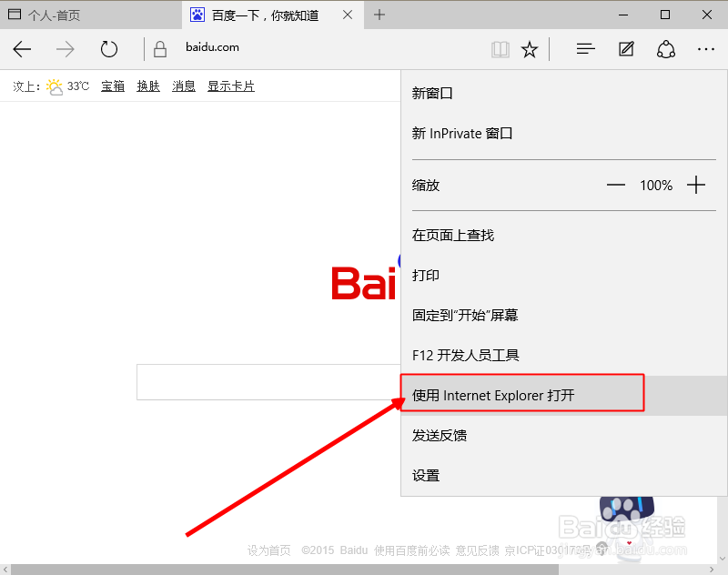This screenshot has width=728, height=575.
Task: Select 在页面上查找 menu item
Action: [564, 236]
